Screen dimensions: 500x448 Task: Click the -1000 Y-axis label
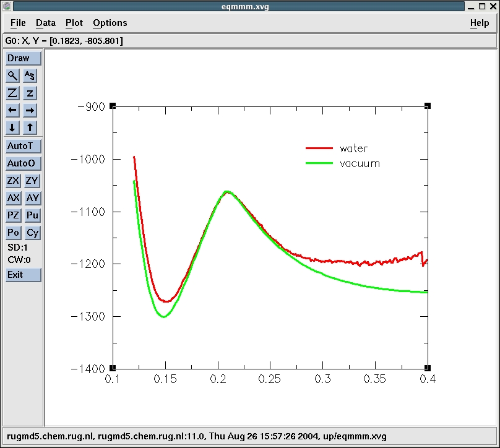point(88,159)
